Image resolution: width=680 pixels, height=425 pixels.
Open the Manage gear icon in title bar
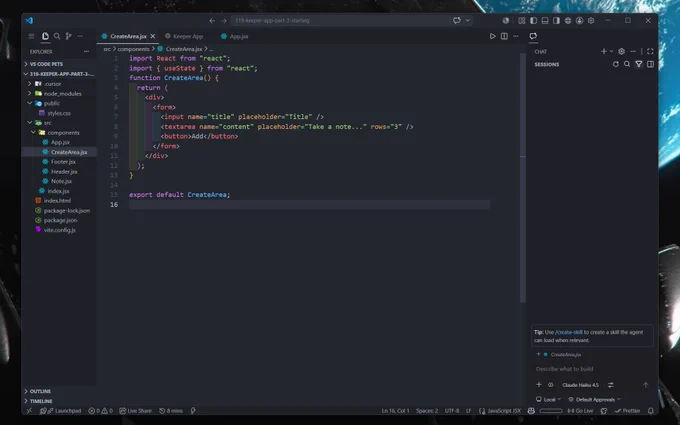[591, 20]
